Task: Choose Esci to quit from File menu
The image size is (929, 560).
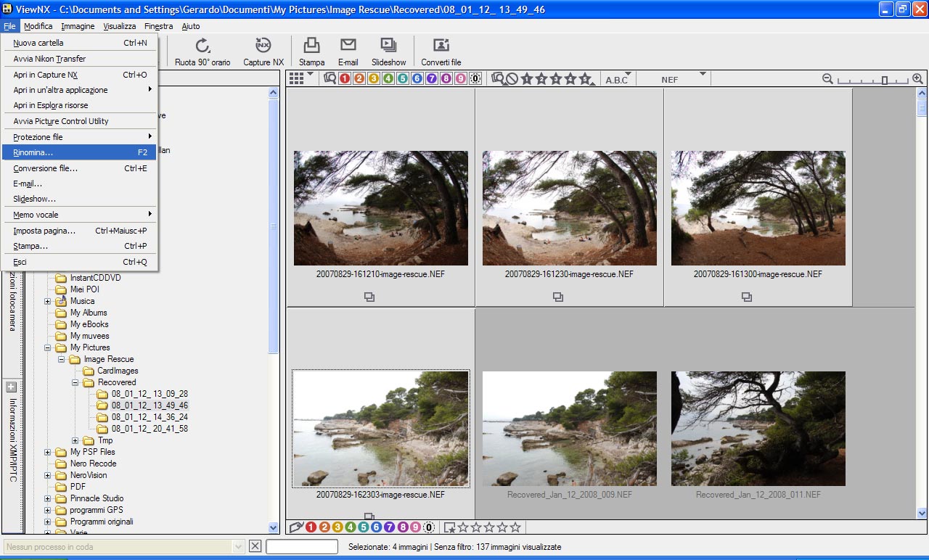Action: [x=79, y=262]
